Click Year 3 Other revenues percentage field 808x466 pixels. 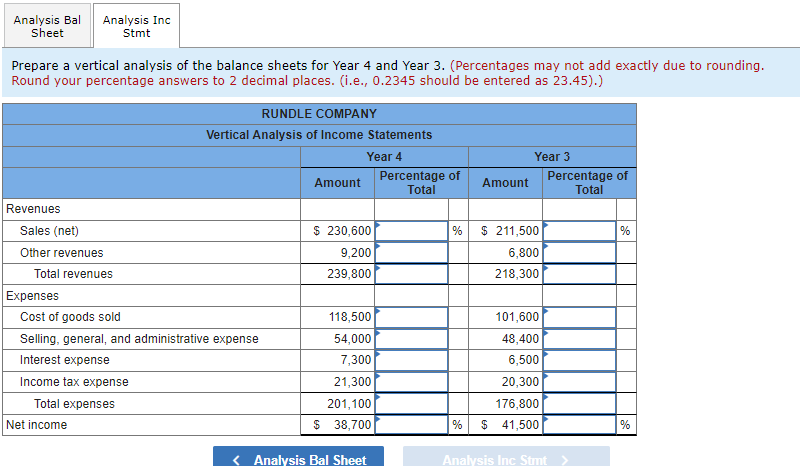coord(579,253)
